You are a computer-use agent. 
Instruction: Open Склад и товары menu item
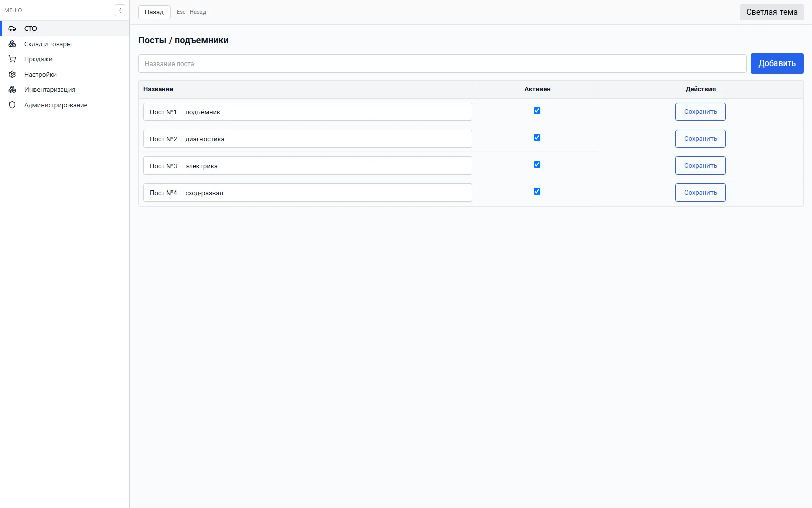coord(65,44)
